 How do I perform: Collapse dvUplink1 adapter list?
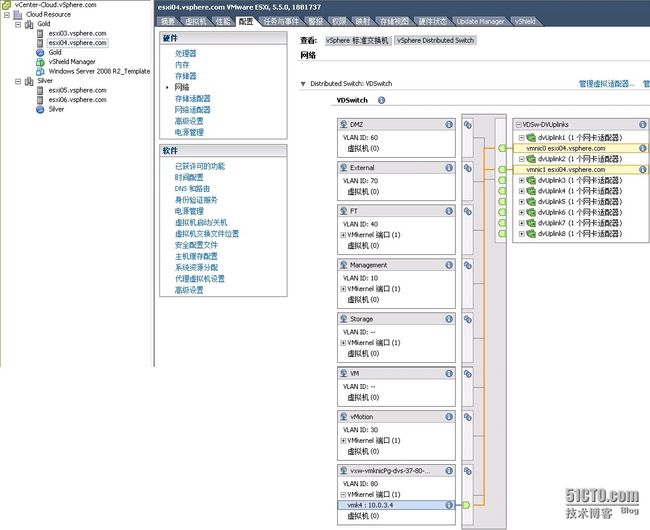(522, 138)
